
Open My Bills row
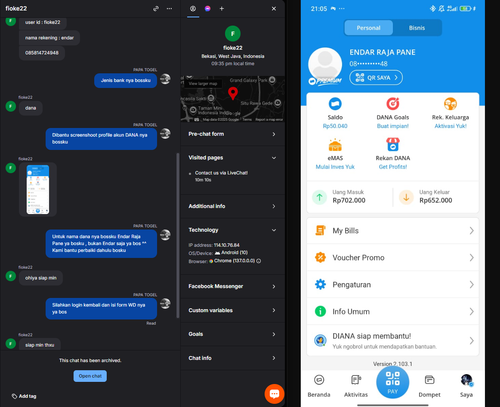click(x=393, y=231)
